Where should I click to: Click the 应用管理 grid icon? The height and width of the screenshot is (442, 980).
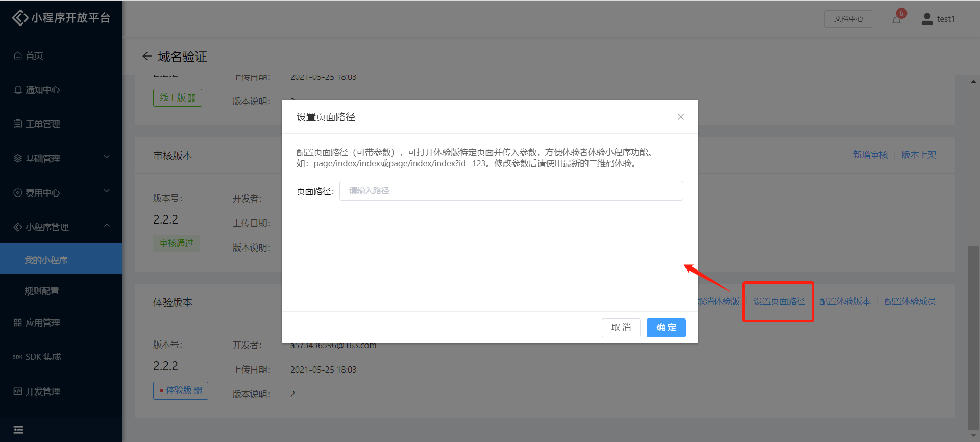pyautogui.click(x=18, y=323)
